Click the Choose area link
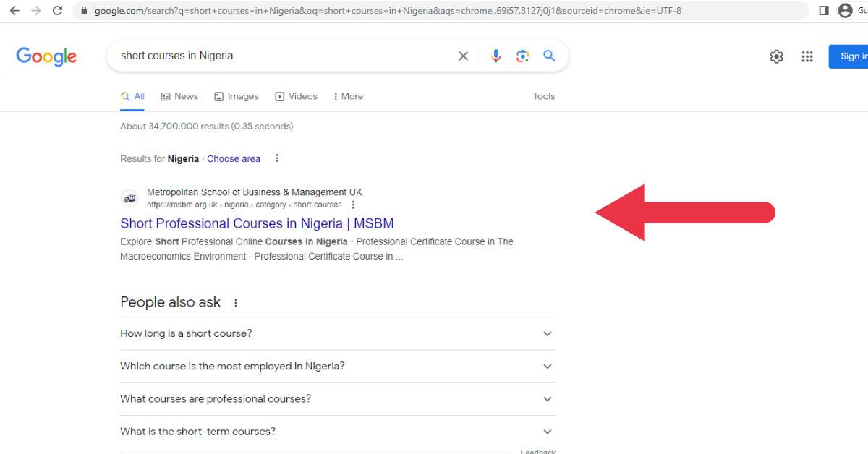The image size is (868, 454). (234, 158)
